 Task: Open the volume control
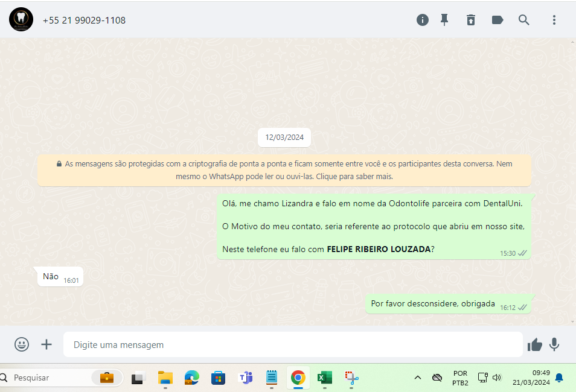[x=497, y=378]
